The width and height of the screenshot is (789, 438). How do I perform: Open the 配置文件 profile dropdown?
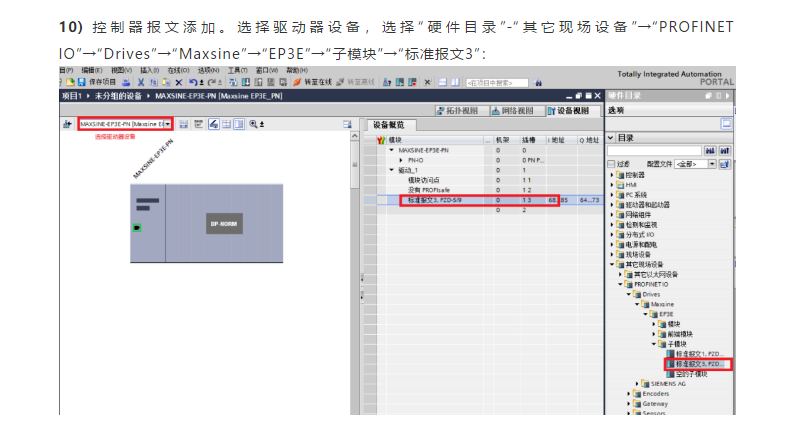pyautogui.click(x=712, y=163)
